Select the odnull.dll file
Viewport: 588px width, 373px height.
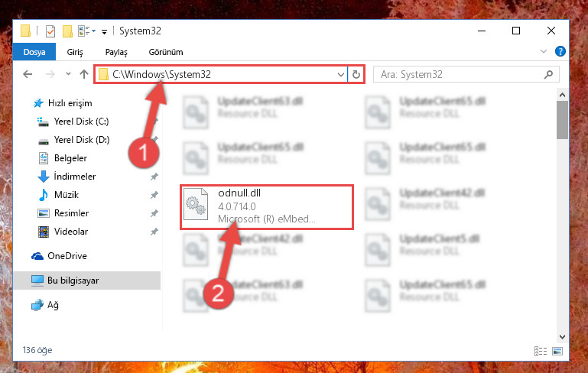[x=267, y=206]
